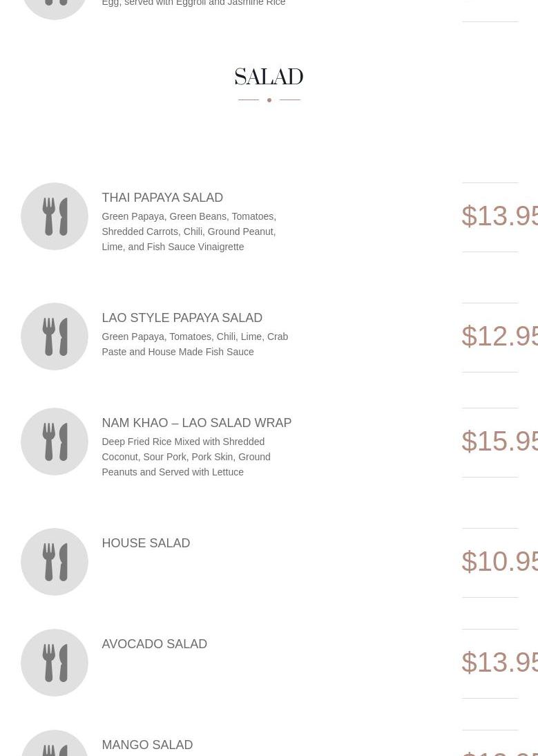Open the Thai Papaya Salad title
The width and height of the screenshot is (538, 756).
click(x=162, y=198)
